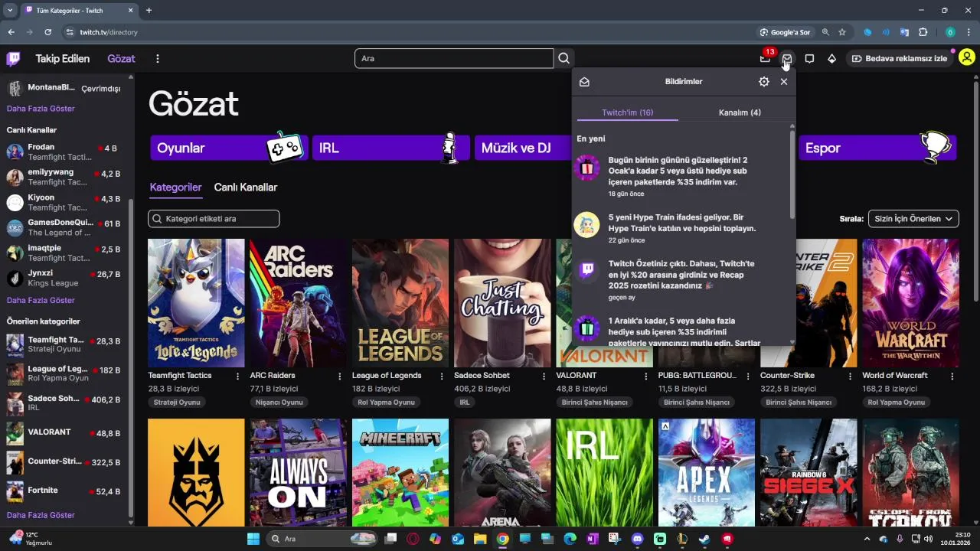Open the three-dot menu beside Gözat
The image size is (980, 551).
click(158, 59)
